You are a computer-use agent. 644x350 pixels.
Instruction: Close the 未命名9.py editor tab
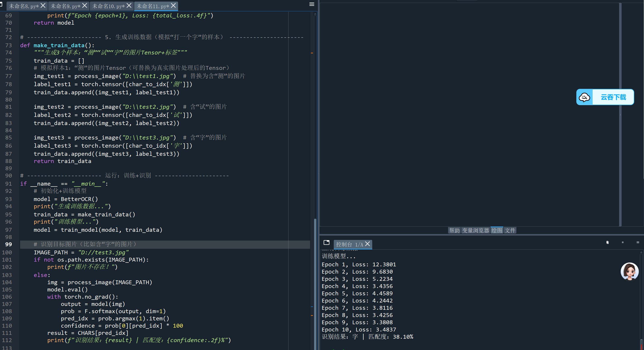click(x=85, y=5)
